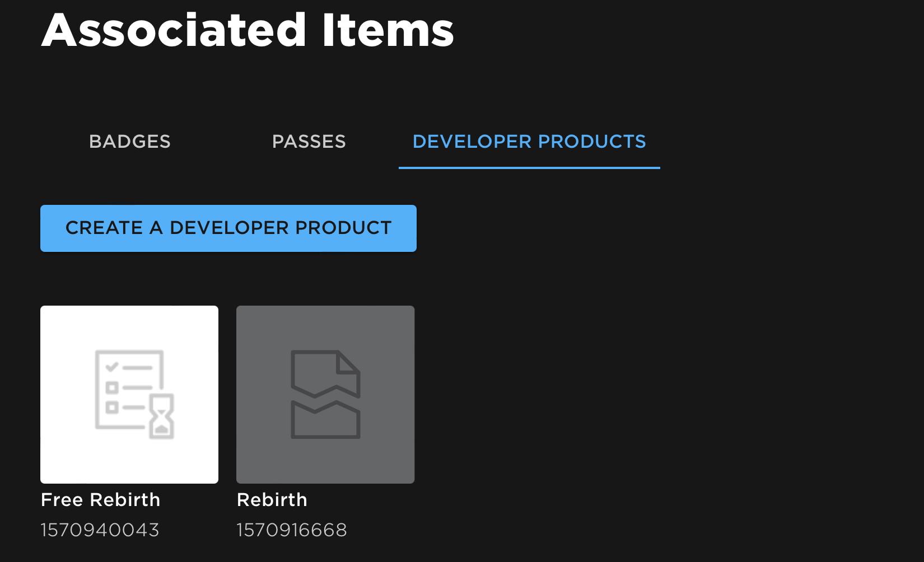Screen dimensions: 924x562
Task: Click the product ID 1570916668
Action: (292, 530)
